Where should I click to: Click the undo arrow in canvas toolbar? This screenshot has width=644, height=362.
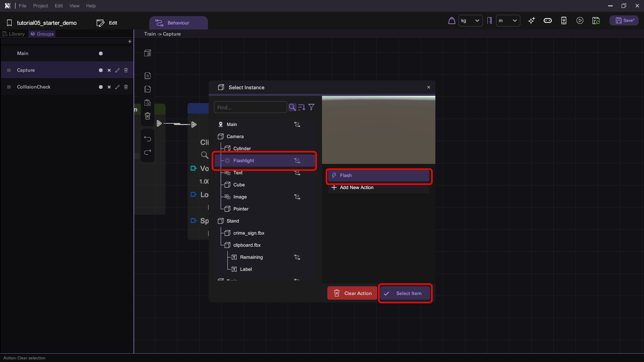(148, 138)
